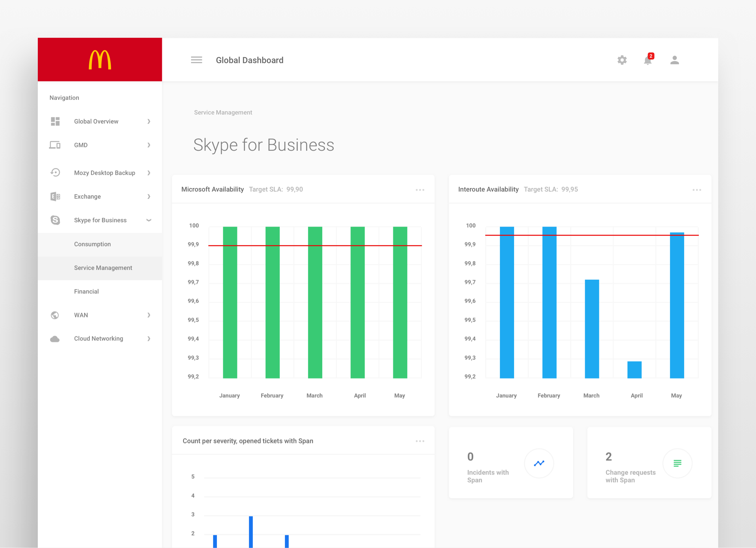Click the Exchange icon in sidebar
Screen dimensions: 756x548
[55, 196]
